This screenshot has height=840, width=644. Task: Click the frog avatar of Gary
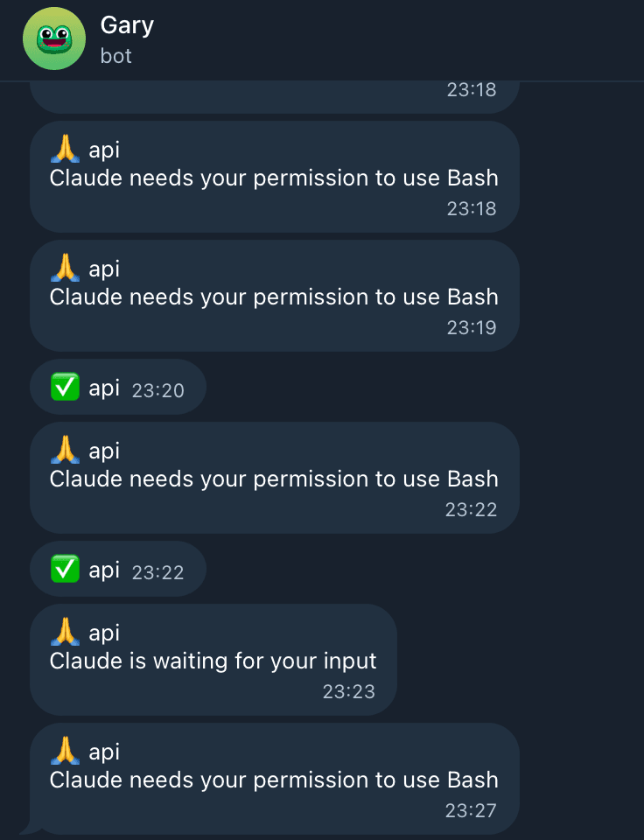coord(53,39)
